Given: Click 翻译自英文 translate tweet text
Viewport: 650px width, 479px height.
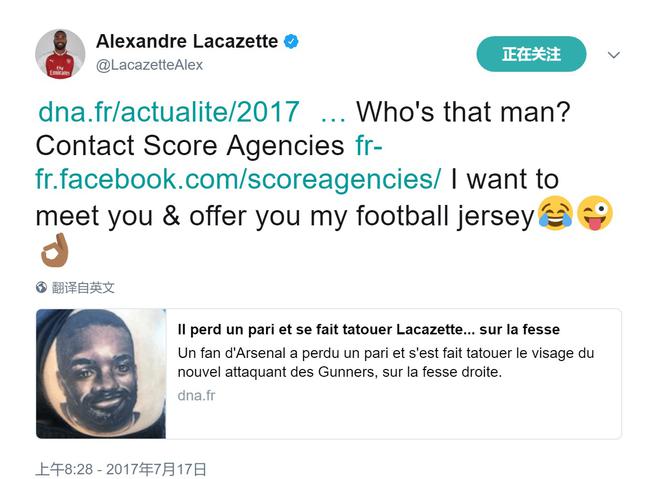Looking at the screenshot, I should click(83, 287).
